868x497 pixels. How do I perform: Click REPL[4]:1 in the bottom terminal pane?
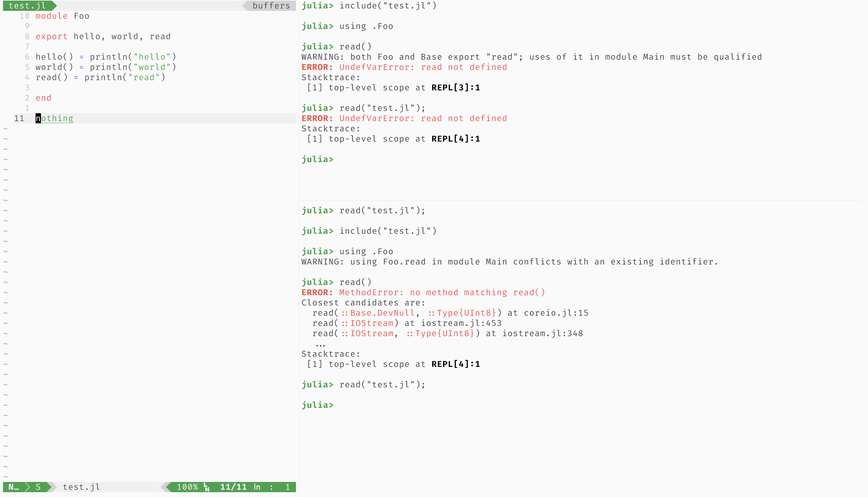455,364
